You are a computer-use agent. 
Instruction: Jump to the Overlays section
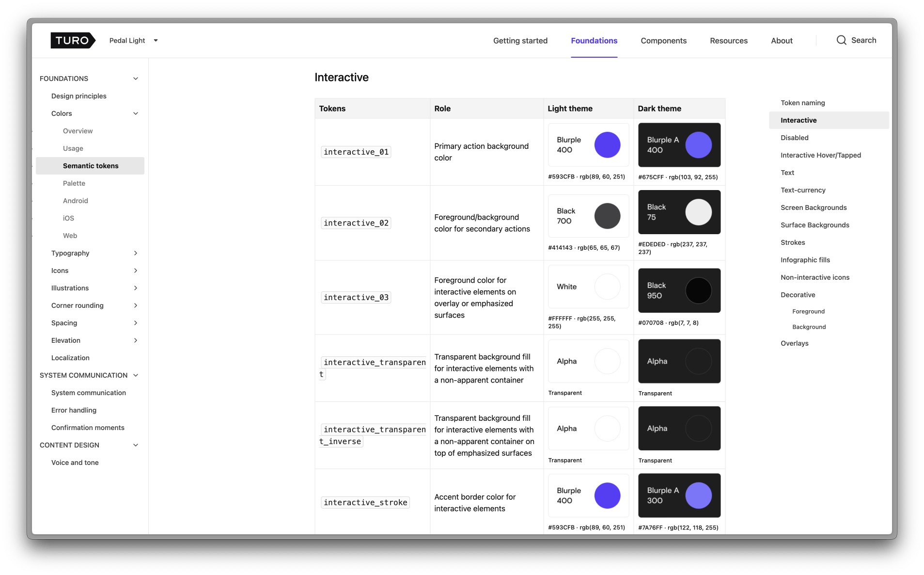pos(795,343)
